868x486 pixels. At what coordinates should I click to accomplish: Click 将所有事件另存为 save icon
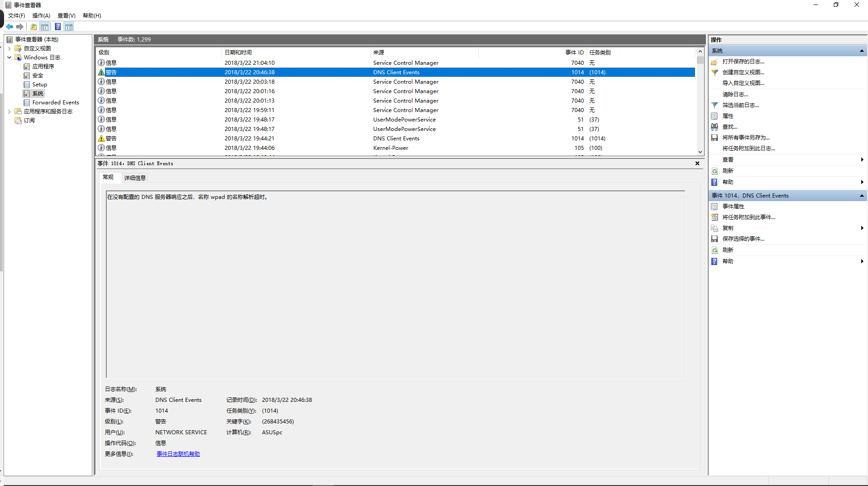tap(714, 138)
